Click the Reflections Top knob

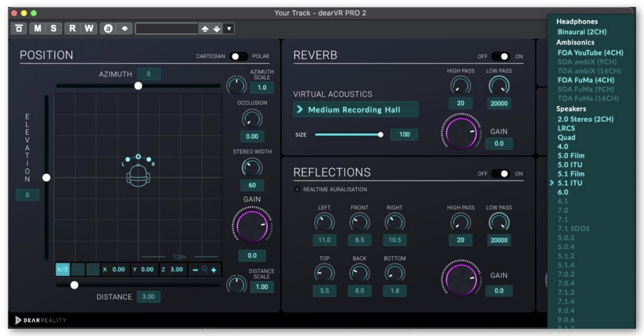tap(324, 273)
